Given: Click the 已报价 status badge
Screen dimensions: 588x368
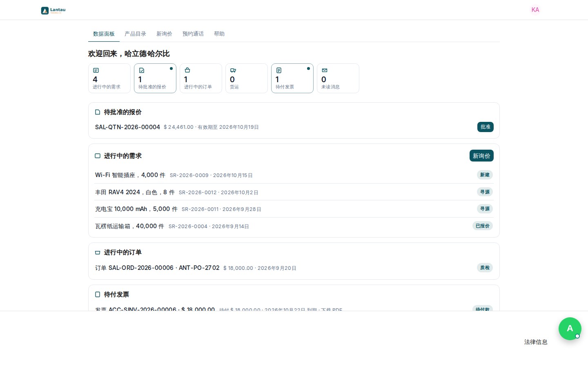Looking at the screenshot, I should point(483,226).
